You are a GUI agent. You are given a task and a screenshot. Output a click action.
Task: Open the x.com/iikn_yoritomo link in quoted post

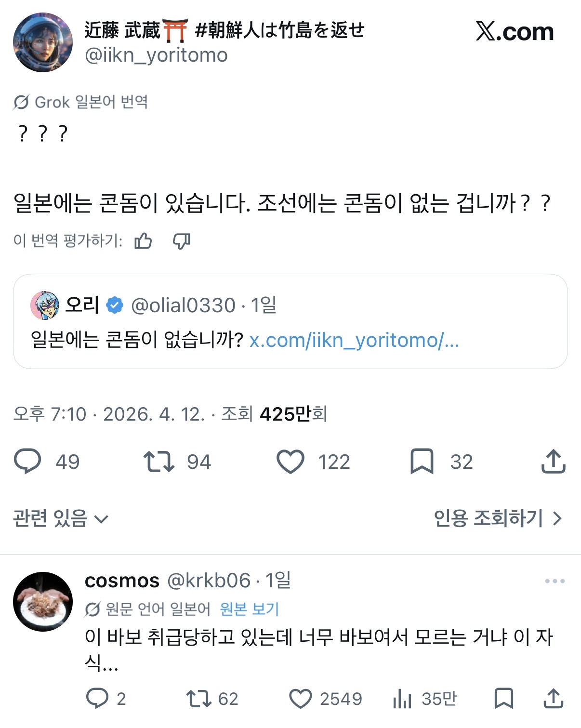coord(354,340)
